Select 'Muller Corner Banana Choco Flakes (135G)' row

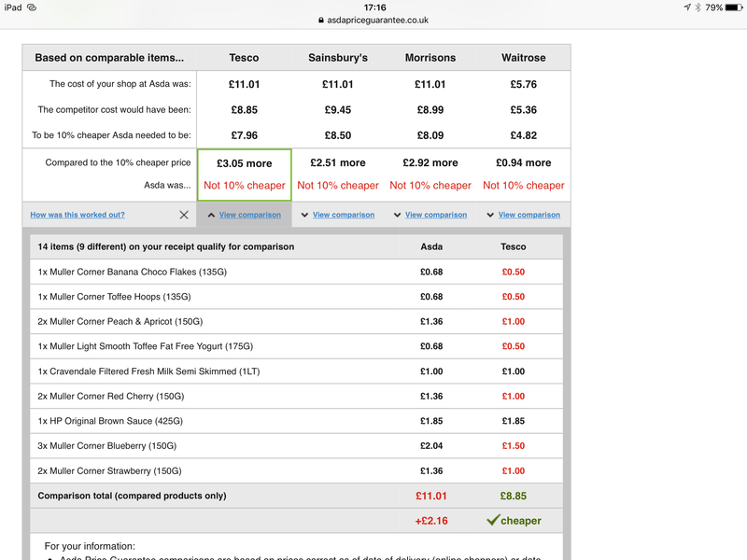(296, 272)
